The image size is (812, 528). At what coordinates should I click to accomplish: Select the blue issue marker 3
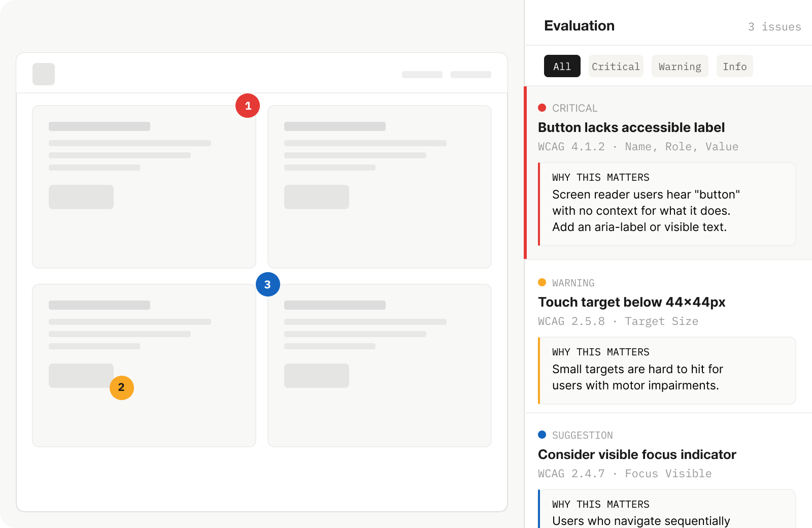coord(268,284)
